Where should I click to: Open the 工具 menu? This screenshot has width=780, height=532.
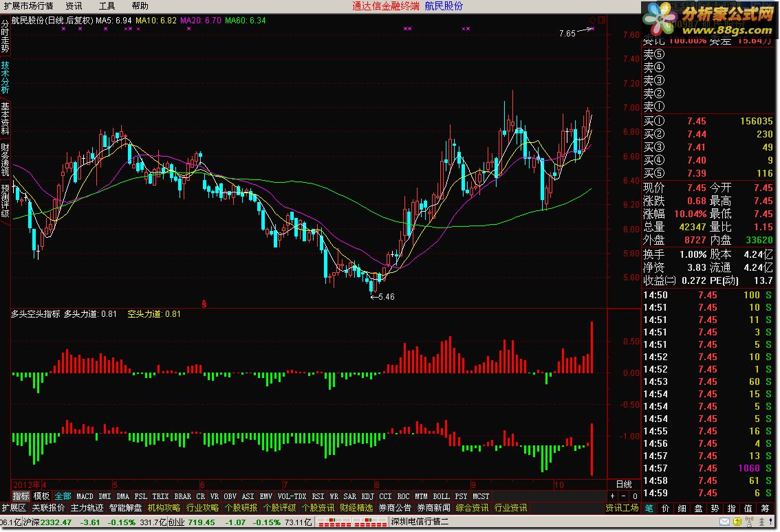(107, 6)
